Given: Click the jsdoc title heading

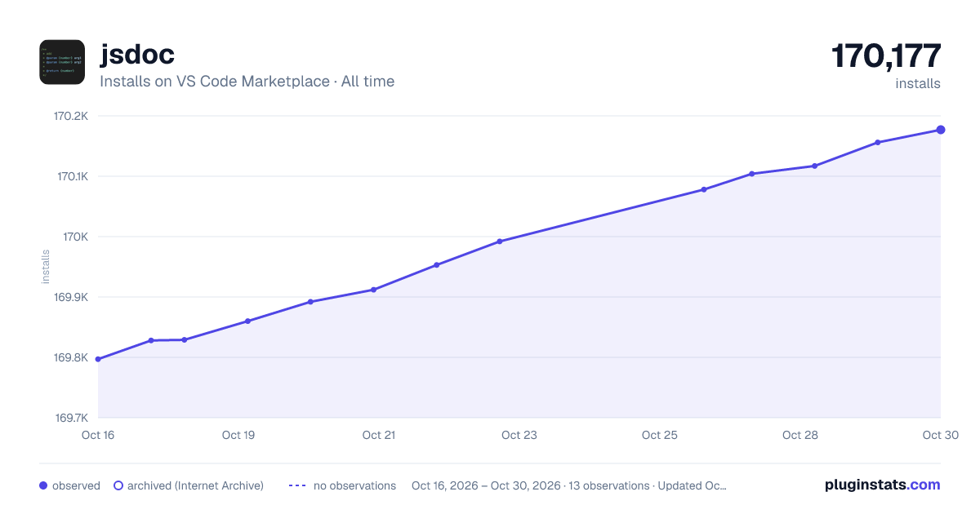Looking at the screenshot, I should [x=137, y=54].
